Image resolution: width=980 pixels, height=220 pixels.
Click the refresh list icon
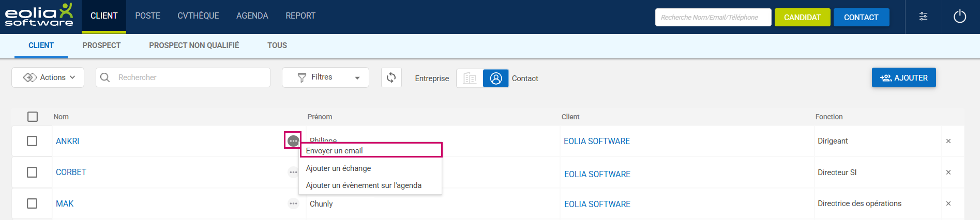point(391,77)
